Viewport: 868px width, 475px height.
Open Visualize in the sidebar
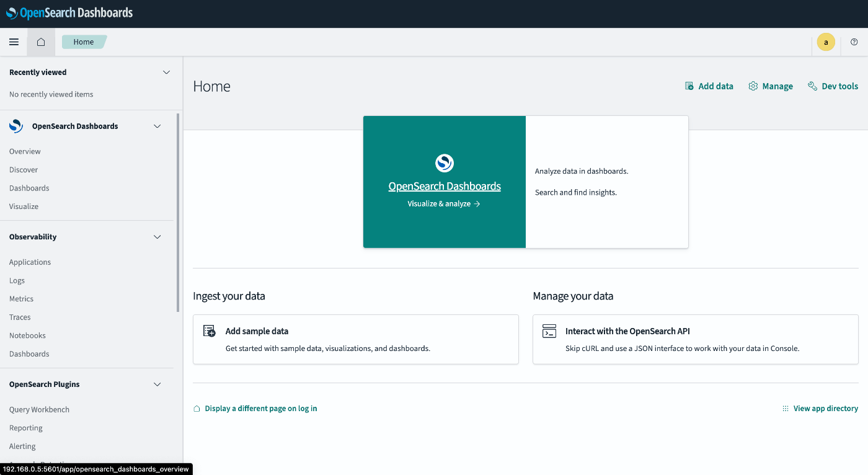tap(24, 206)
